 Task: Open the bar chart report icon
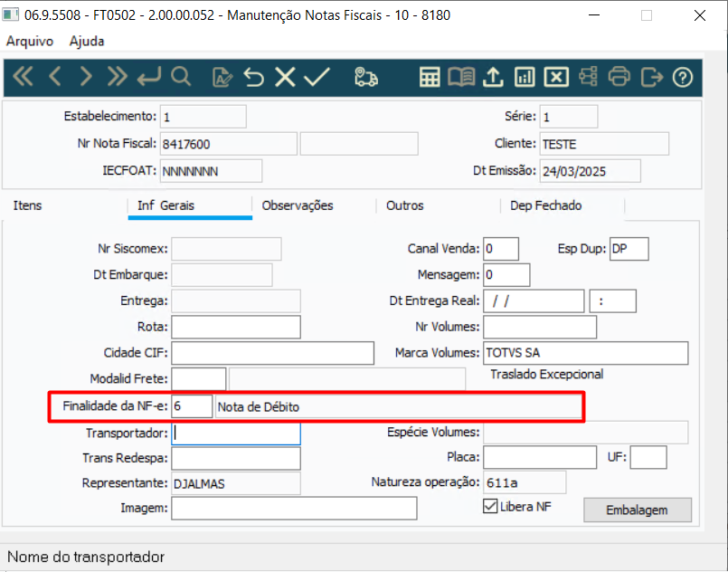click(525, 77)
